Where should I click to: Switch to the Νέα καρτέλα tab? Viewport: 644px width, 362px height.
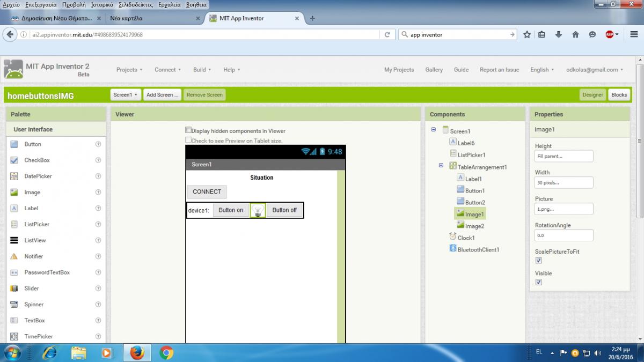153,18
